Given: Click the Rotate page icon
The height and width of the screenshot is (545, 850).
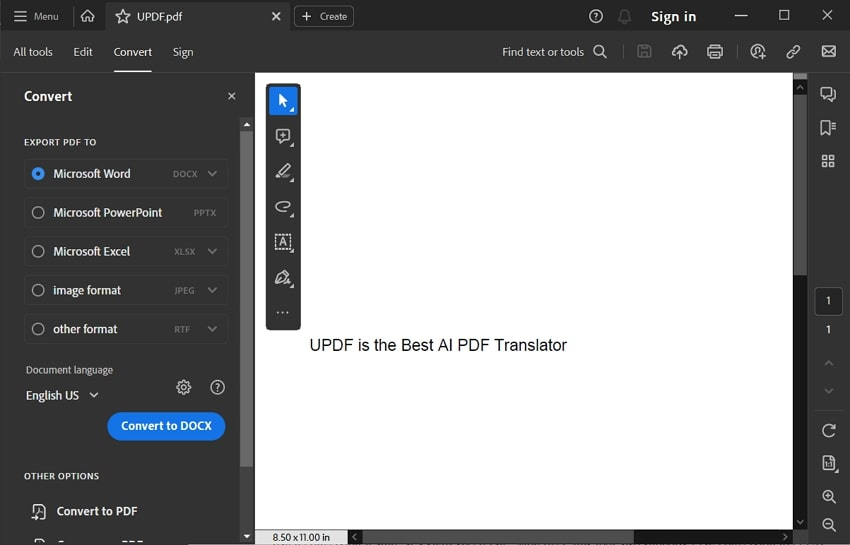Looking at the screenshot, I should [x=828, y=431].
